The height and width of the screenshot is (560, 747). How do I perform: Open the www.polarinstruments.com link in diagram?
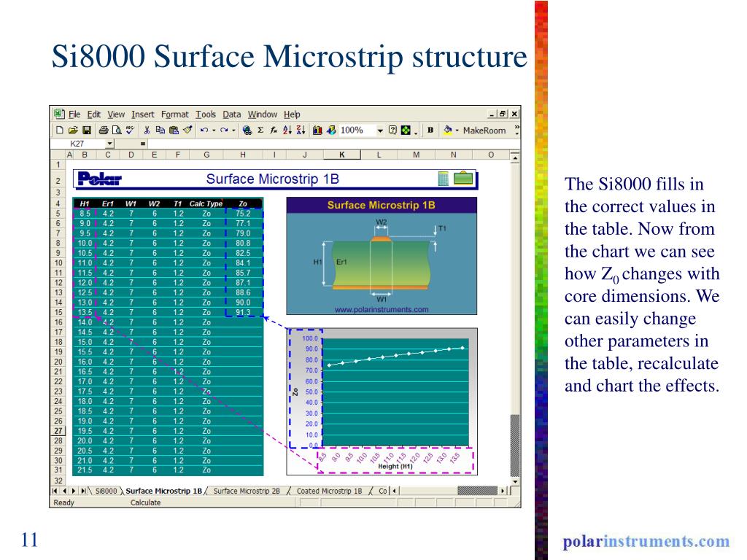(x=381, y=309)
